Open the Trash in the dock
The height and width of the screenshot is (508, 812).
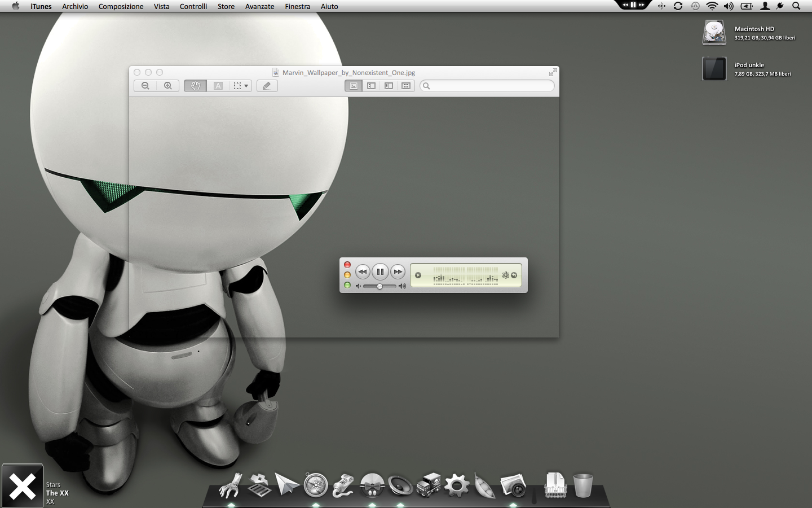583,485
